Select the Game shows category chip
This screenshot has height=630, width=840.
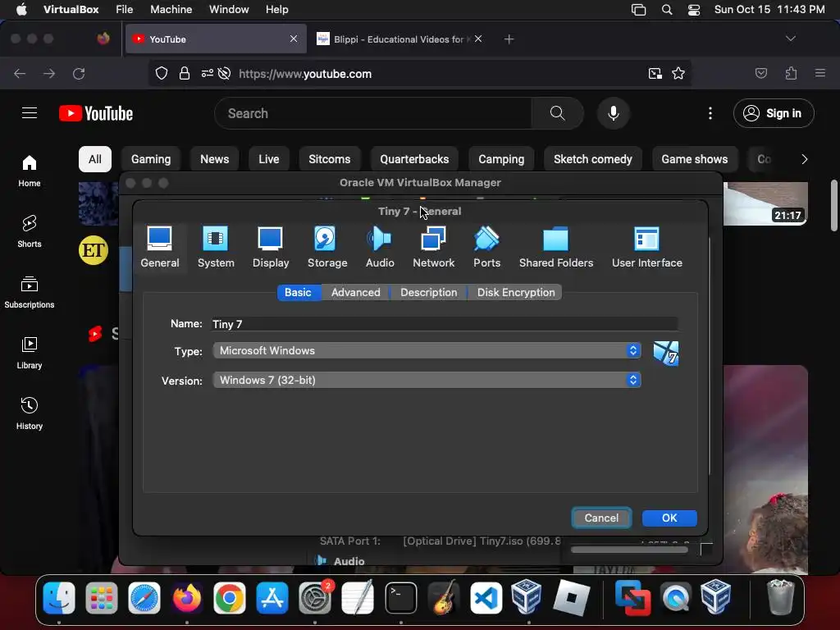coord(694,159)
